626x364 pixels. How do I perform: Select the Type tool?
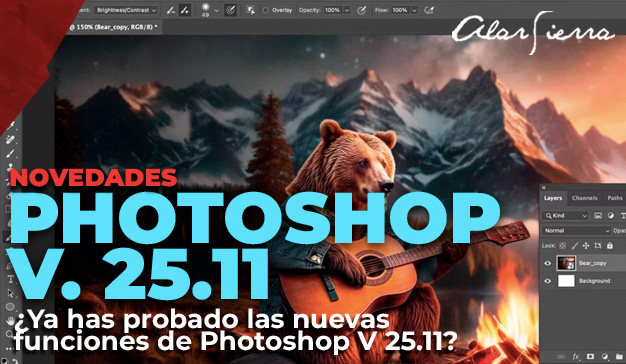(10, 279)
